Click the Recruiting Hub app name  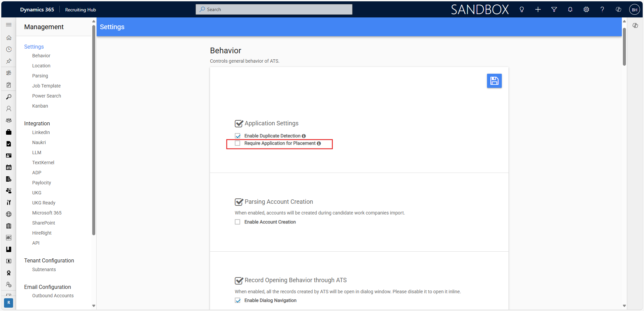[80, 10]
